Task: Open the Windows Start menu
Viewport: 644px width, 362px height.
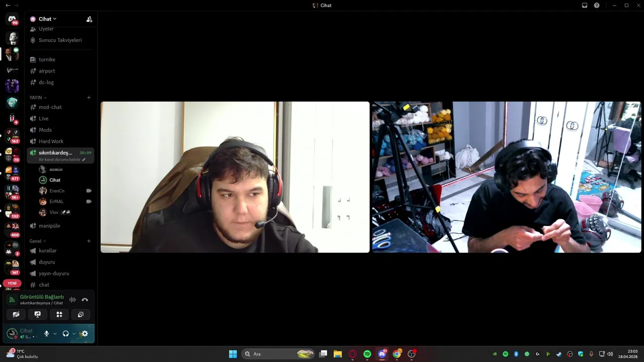Action: coord(233,354)
